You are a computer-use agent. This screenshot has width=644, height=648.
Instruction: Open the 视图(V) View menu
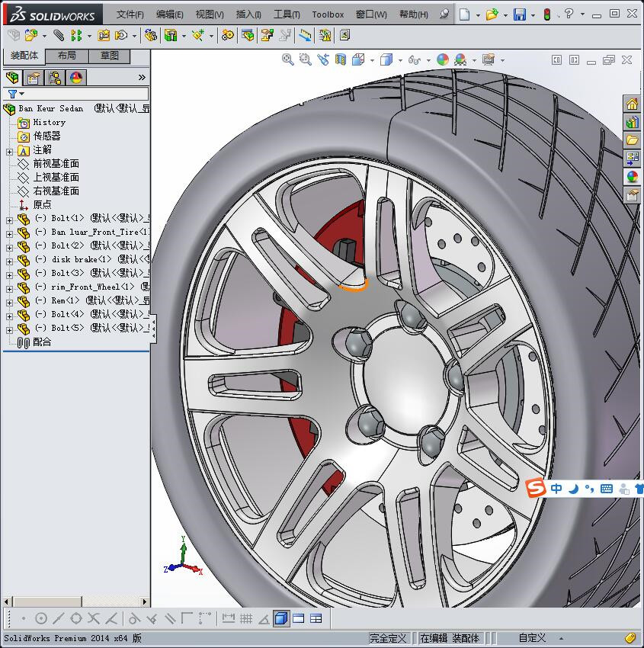coord(210,14)
